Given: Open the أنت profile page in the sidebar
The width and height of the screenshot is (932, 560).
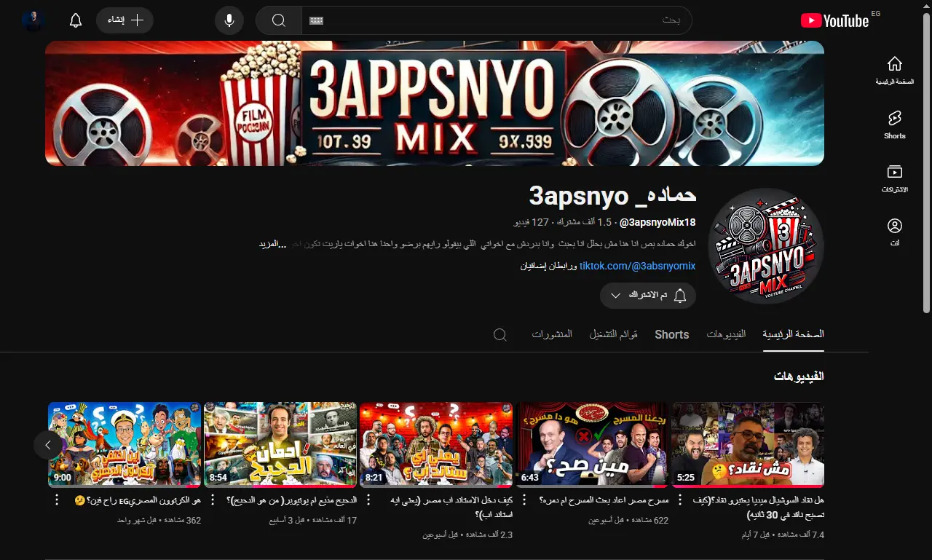Looking at the screenshot, I should (x=895, y=232).
